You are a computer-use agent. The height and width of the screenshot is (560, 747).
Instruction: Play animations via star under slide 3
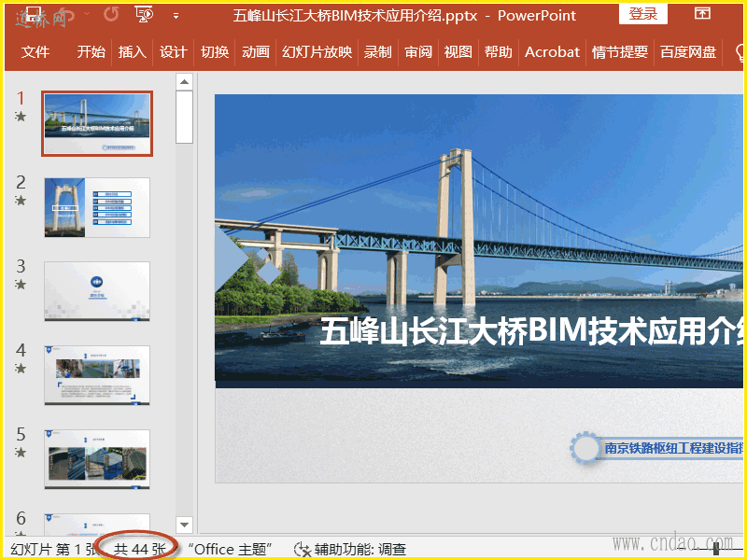pos(21,284)
